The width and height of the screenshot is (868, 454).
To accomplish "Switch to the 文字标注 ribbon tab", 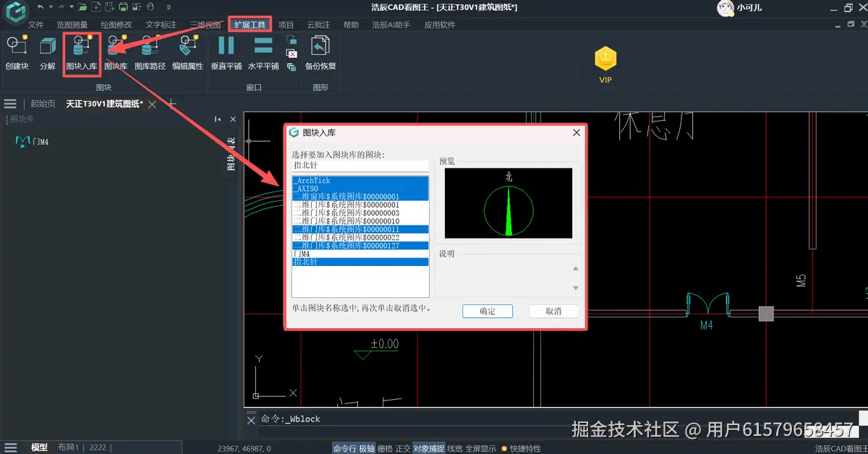I will click(x=161, y=25).
